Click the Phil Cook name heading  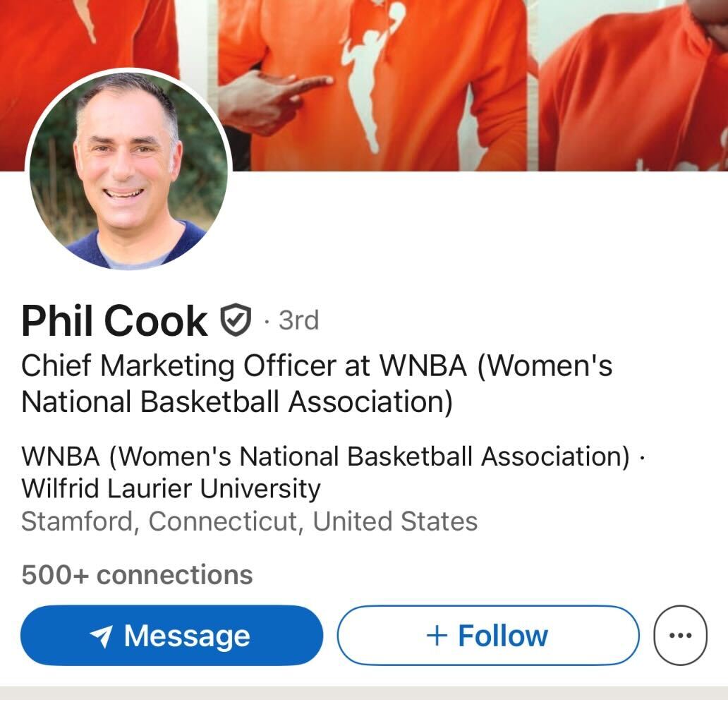(x=114, y=320)
